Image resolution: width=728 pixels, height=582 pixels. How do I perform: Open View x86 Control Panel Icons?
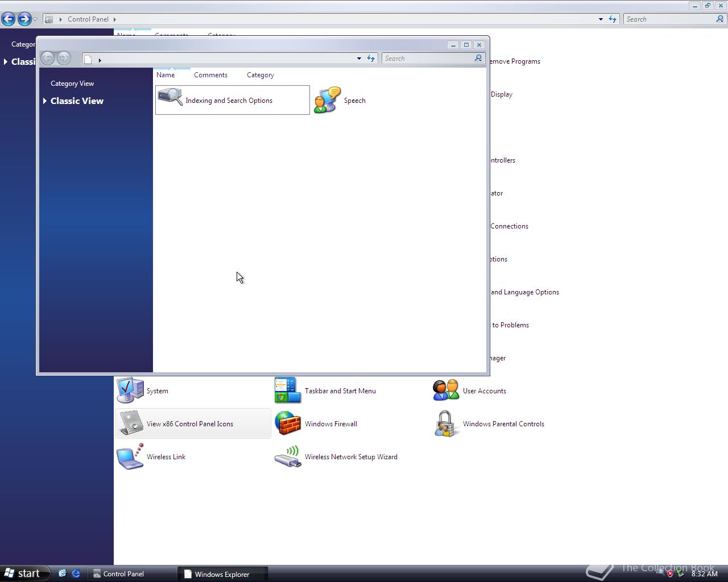tap(193, 423)
